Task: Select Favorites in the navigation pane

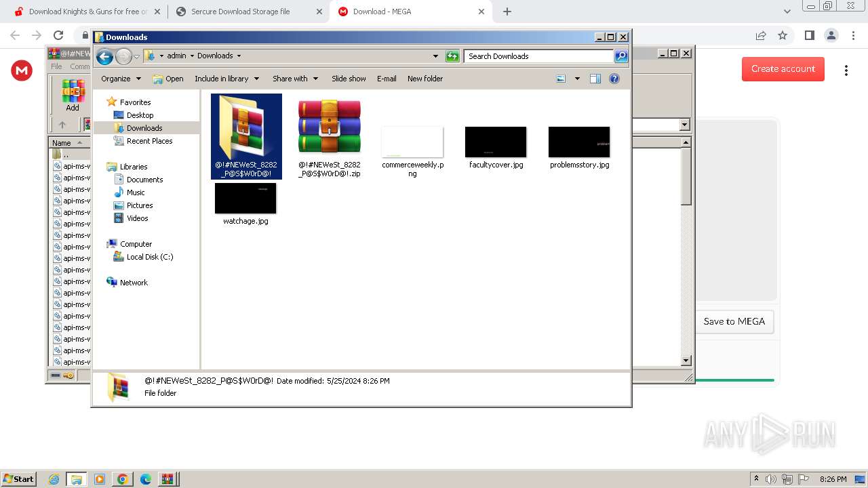Action: coord(135,102)
